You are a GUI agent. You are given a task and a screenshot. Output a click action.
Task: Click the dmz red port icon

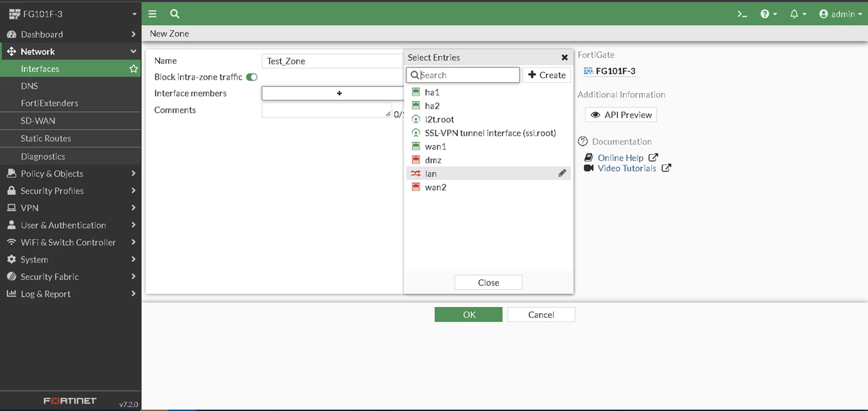point(416,160)
